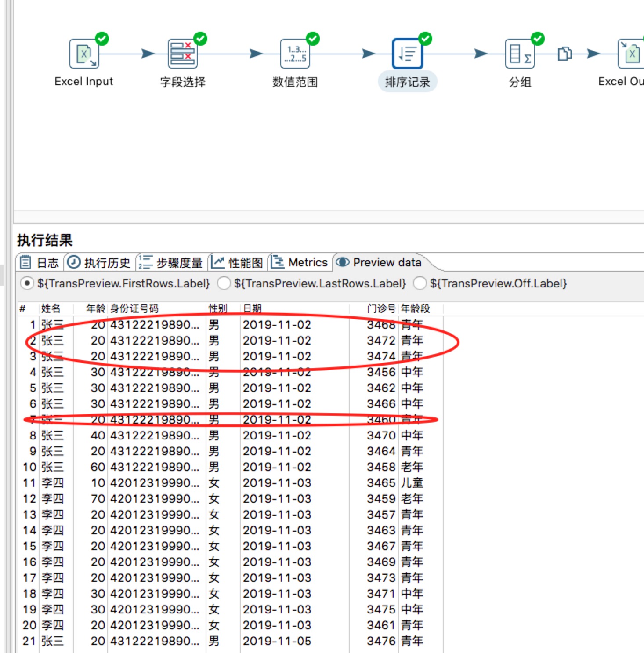Select TransPreview.FirstRows radio button
The image size is (644, 653).
(27, 283)
